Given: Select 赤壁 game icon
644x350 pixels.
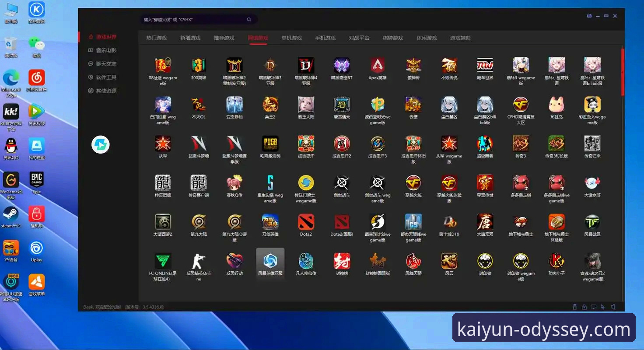Looking at the screenshot, I should point(413,105).
